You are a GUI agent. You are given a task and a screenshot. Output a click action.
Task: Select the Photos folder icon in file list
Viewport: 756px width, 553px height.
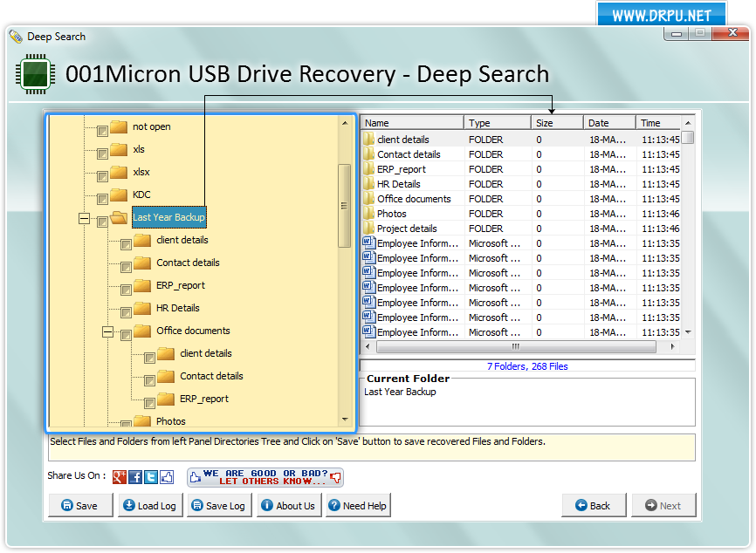pyautogui.click(x=370, y=213)
